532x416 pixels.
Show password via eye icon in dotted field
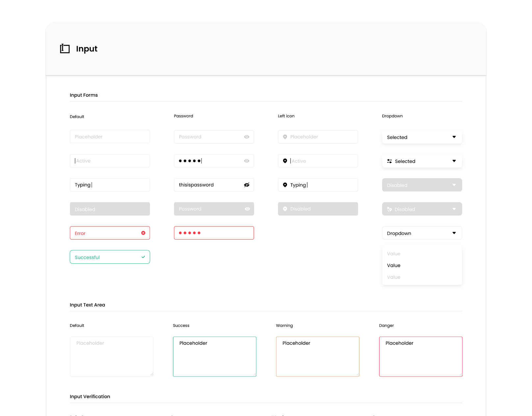[x=247, y=161]
